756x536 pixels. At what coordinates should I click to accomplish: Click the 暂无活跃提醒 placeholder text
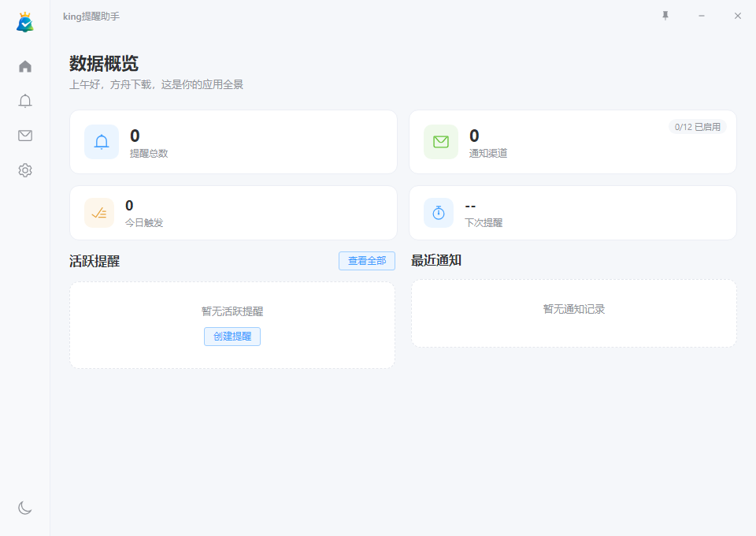232,311
